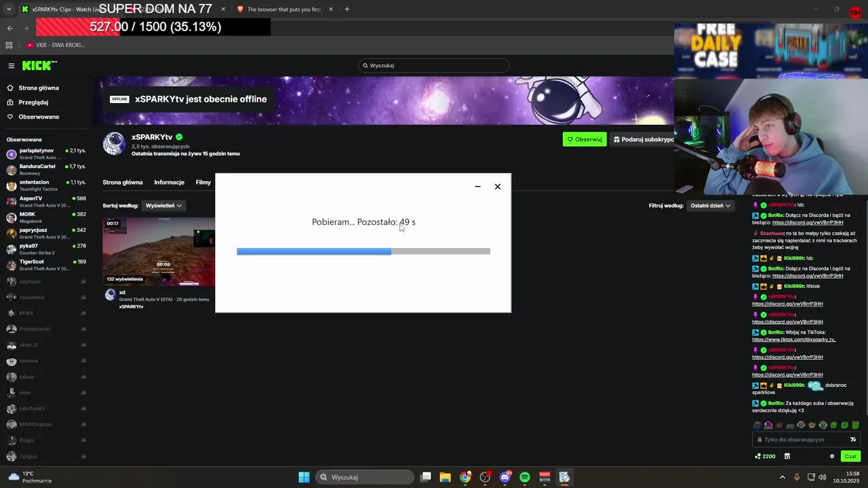Open the 2200 channel points balance

pos(765,456)
